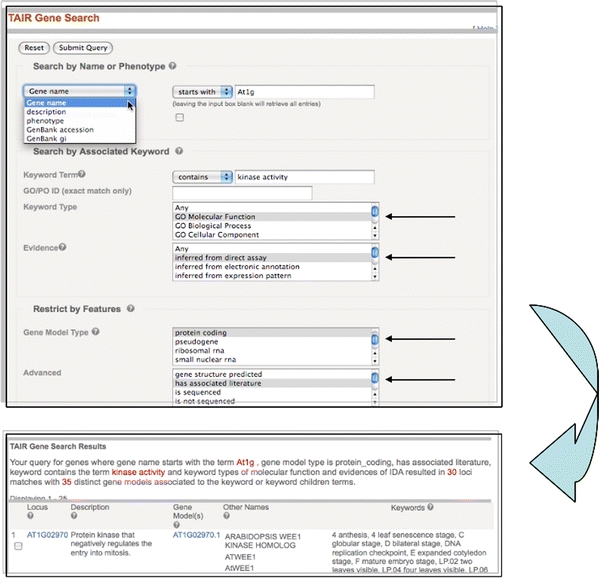599x578 pixels.
Task: Open the AT1G02970 locus link
Action: point(47,535)
